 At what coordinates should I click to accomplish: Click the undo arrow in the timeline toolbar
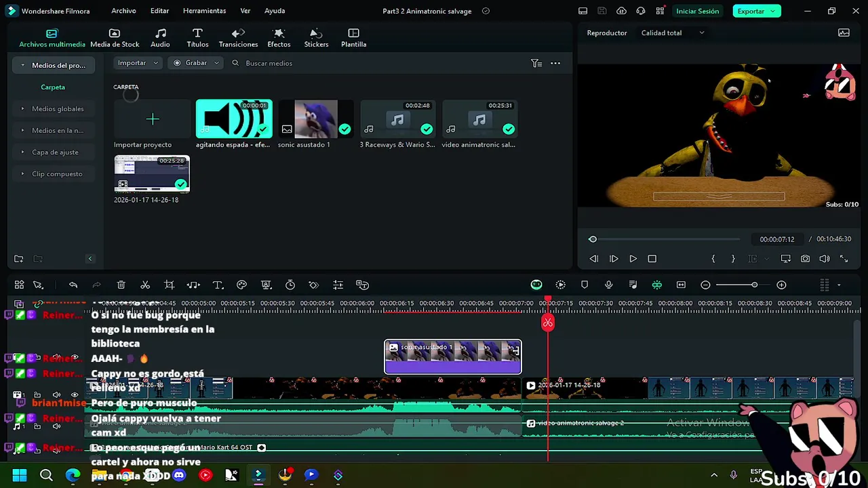click(x=73, y=285)
